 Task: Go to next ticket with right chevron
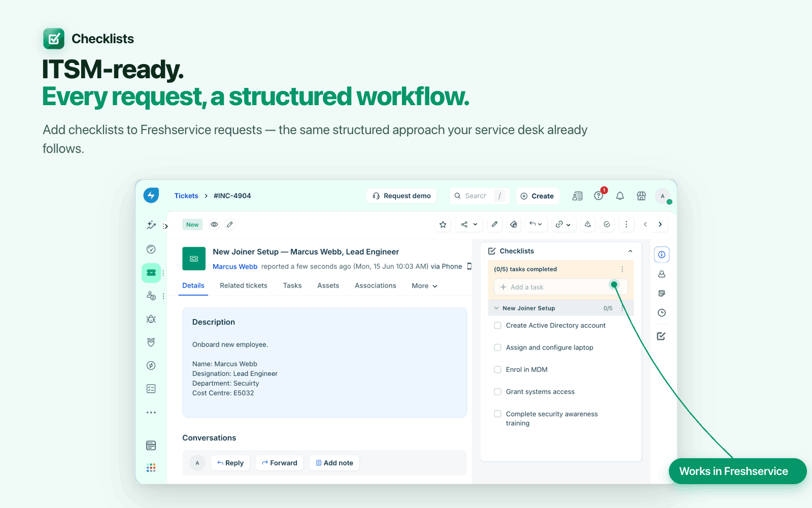point(660,225)
